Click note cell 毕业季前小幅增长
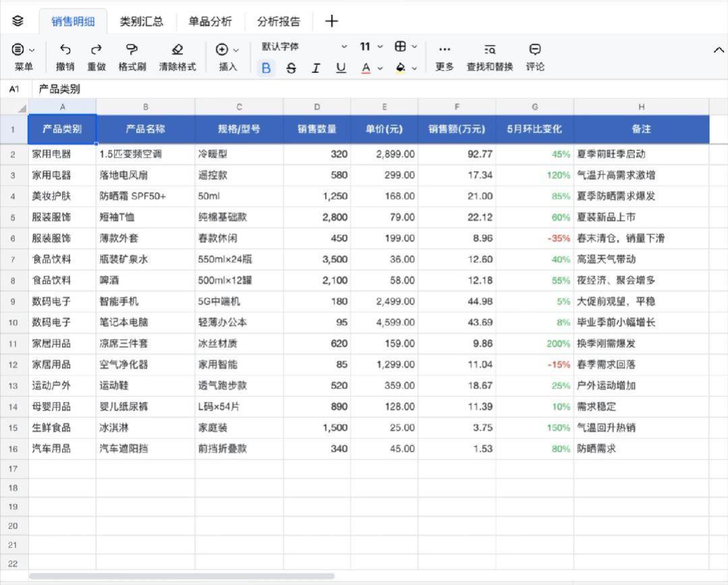Image resolution: width=728 pixels, height=585 pixels. coord(641,322)
